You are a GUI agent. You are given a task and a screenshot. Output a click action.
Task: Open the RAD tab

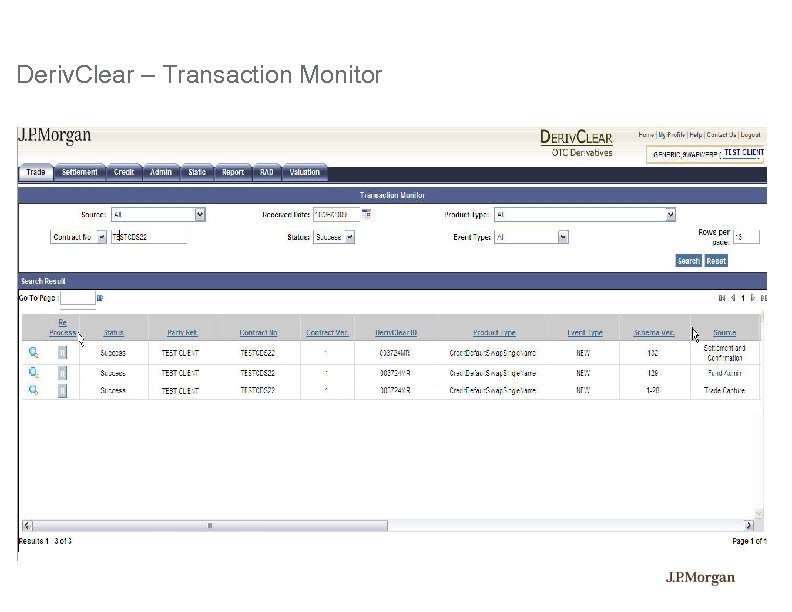click(267, 172)
